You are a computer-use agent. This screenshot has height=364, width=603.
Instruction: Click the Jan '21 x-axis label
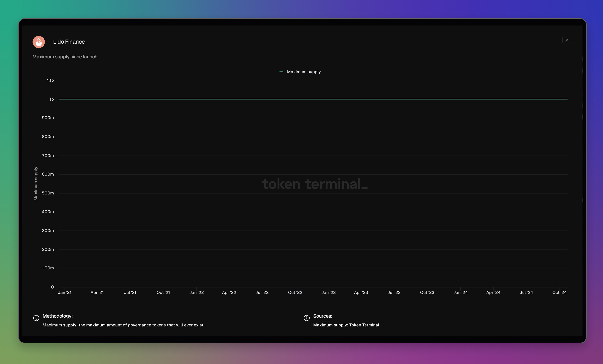pyautogui.click(x=65, y=292)
